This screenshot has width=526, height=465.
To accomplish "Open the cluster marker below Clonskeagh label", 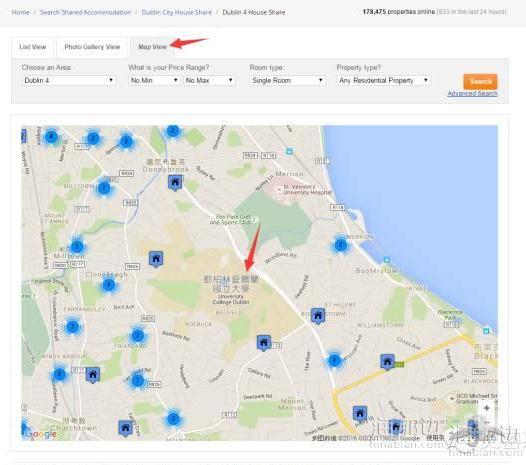I will [x=108, y=285].
